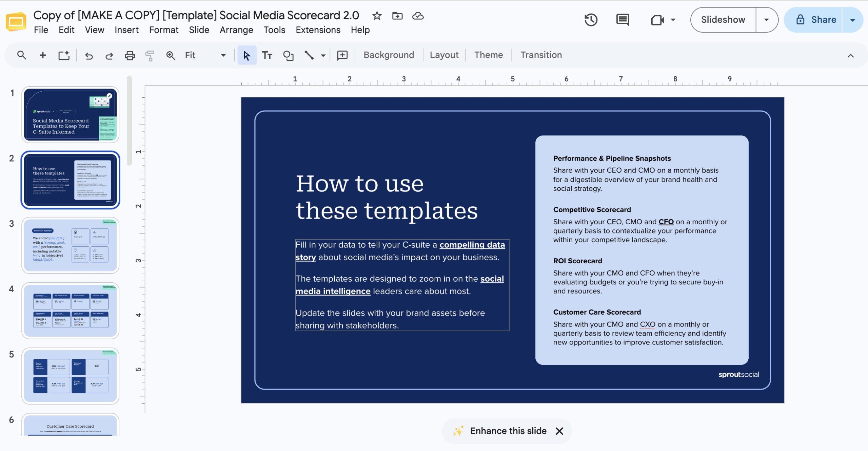The image size is (868, 451).
Task: Choose the Select arrow cursor tool
Action: [246, 55]
